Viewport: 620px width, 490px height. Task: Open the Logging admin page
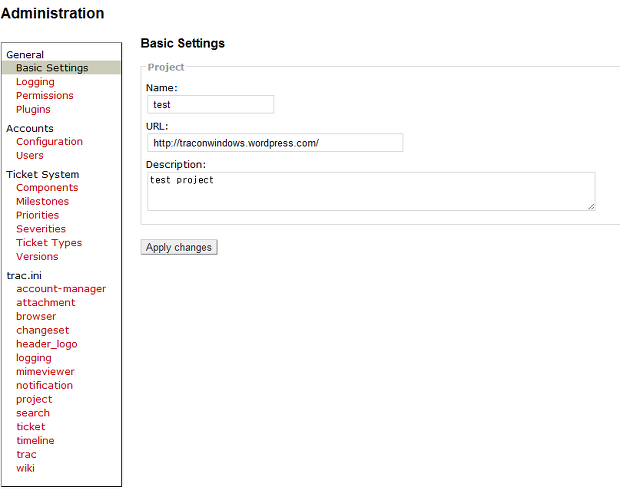point(35,82)
